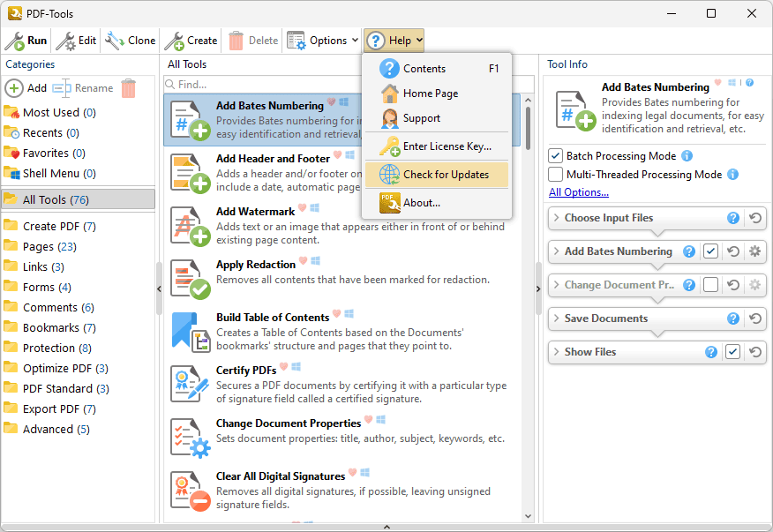Click Windows shell icon for Change Document Properties
The width and height of the screenshot is (773, 532).
coord(380,420)
